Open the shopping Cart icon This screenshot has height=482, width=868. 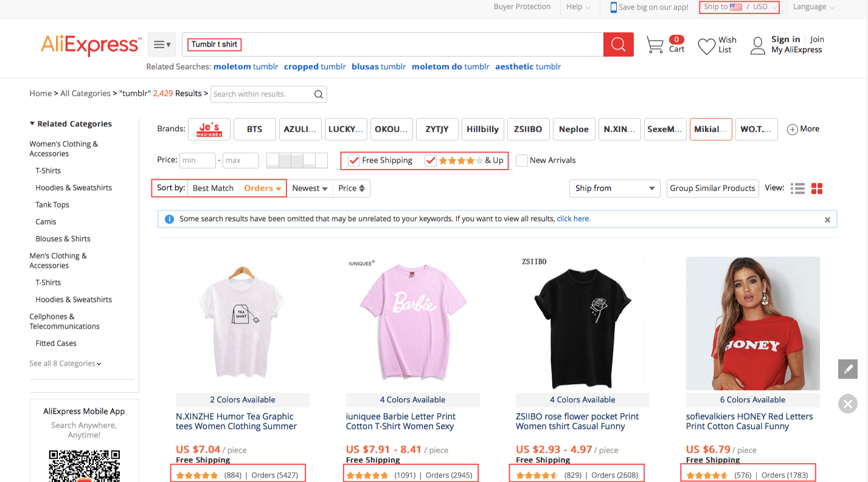pos(656,44)
